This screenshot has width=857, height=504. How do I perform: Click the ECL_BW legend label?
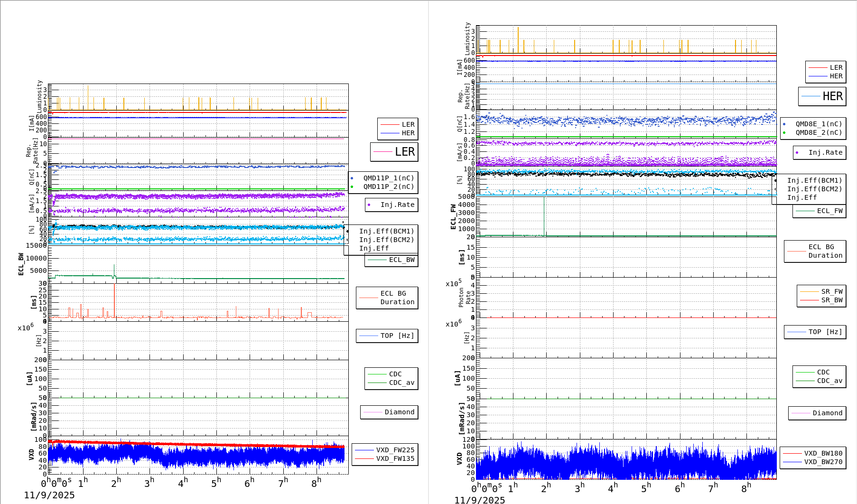pos(401,260)
